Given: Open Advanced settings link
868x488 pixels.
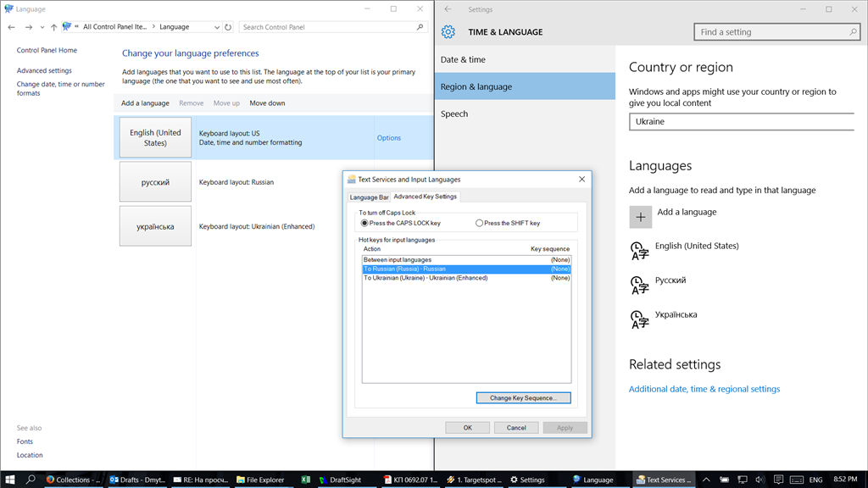Looking at the screenshot, I should 44,71.
